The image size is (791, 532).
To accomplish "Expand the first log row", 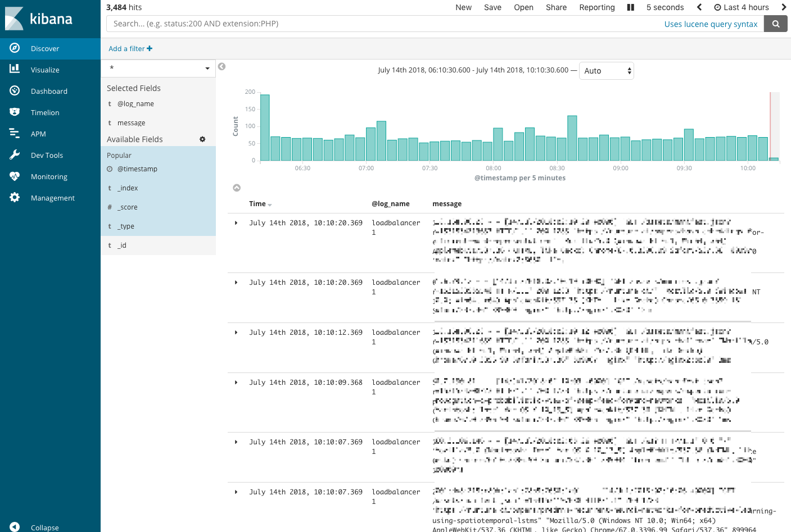I will click(236, 223).
